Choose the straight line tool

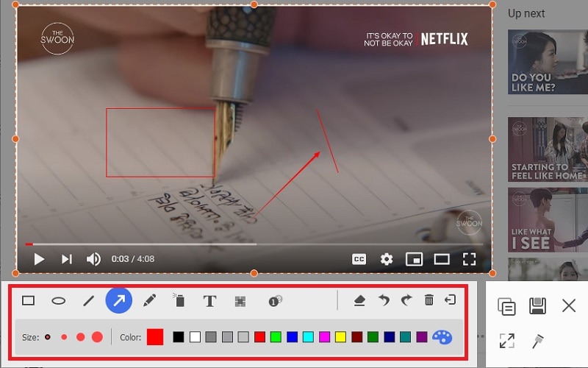click(88, 300)
